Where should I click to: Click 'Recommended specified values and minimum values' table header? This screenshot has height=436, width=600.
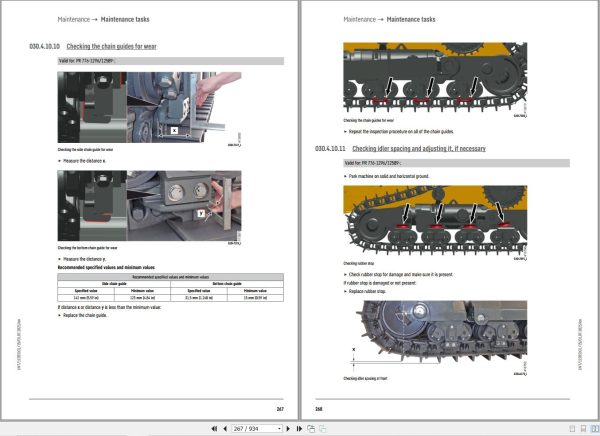point(171,277)
